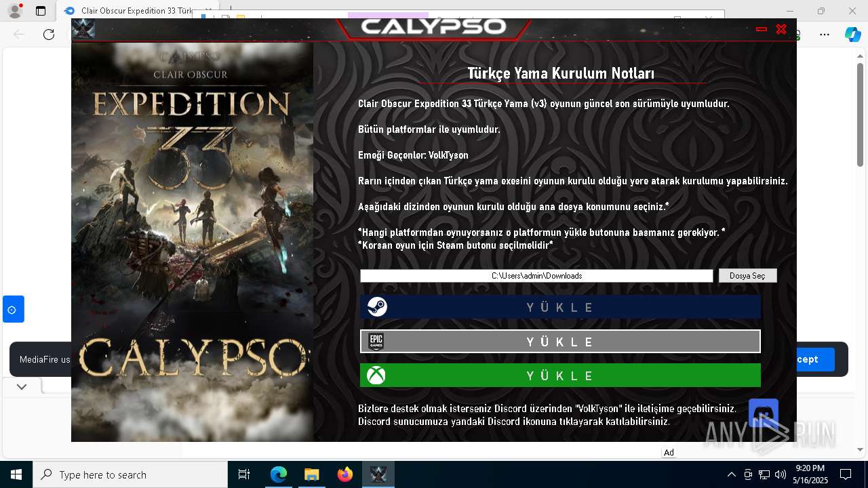Open the notification center icon

coord(846,474)
